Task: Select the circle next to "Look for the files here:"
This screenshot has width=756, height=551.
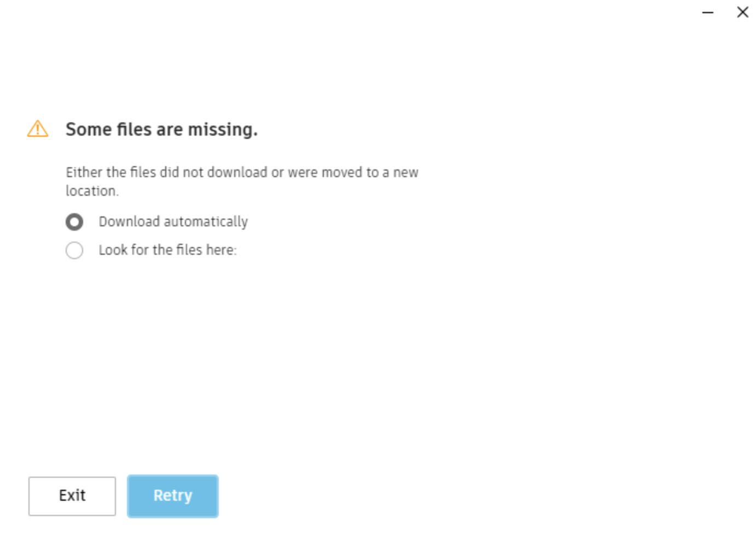Action: click(74, 250)
